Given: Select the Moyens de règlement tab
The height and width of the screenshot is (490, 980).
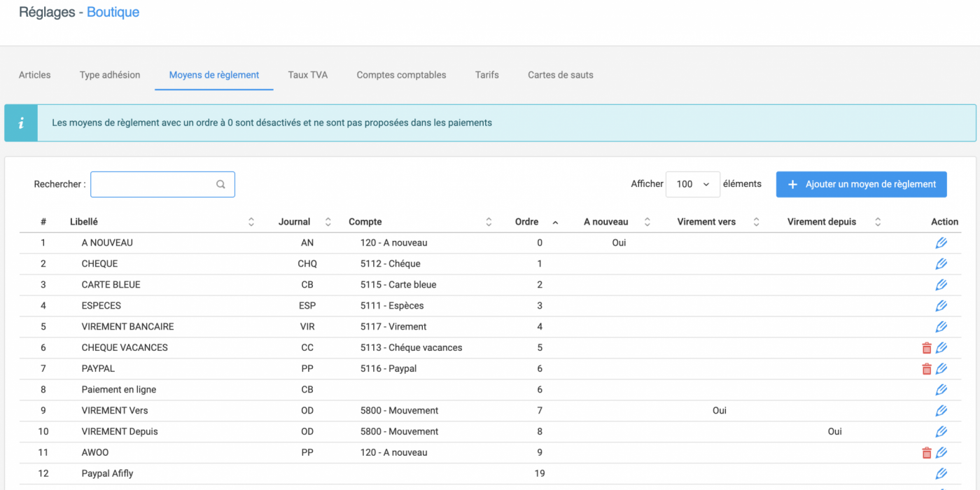Looking at the screenshot, I should pyautogui.click(x=214, y=75).
